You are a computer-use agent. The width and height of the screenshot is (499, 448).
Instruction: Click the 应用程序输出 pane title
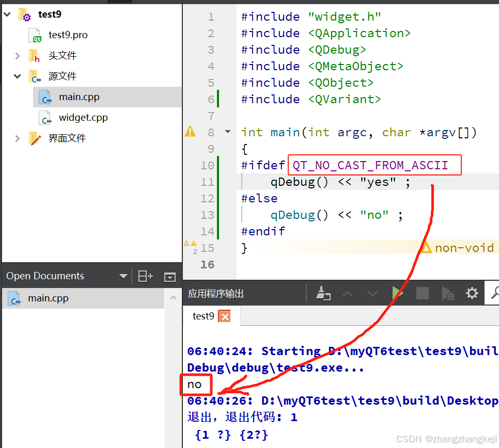click(215, 294)
